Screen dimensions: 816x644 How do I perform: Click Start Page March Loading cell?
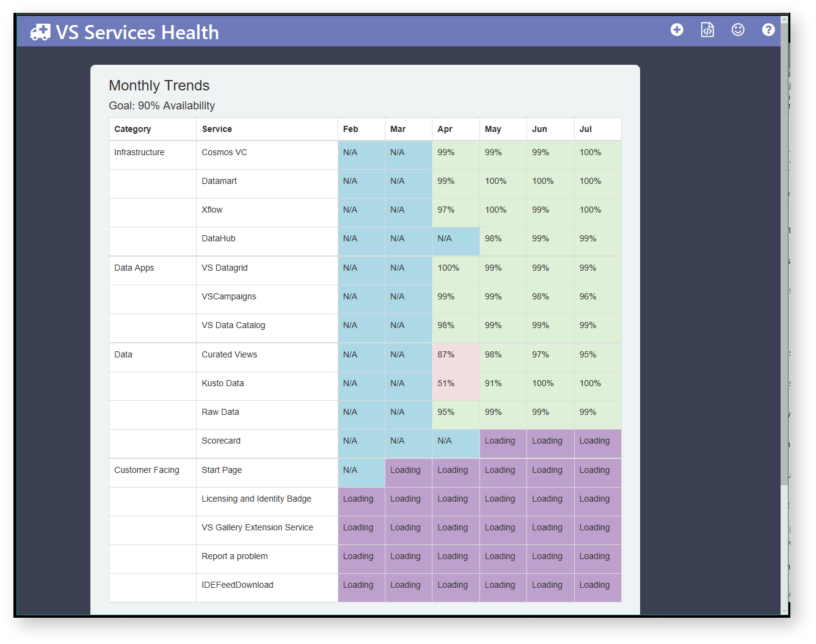pos(409,473)
